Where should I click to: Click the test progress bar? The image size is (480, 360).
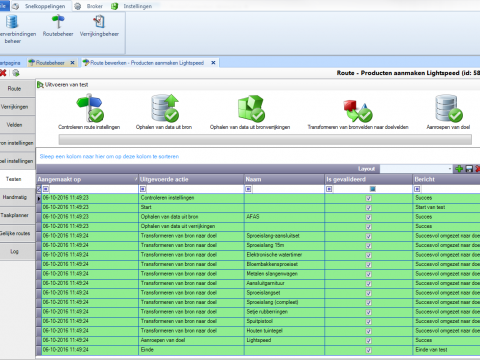pyautogui.click(x=265, y=139)
